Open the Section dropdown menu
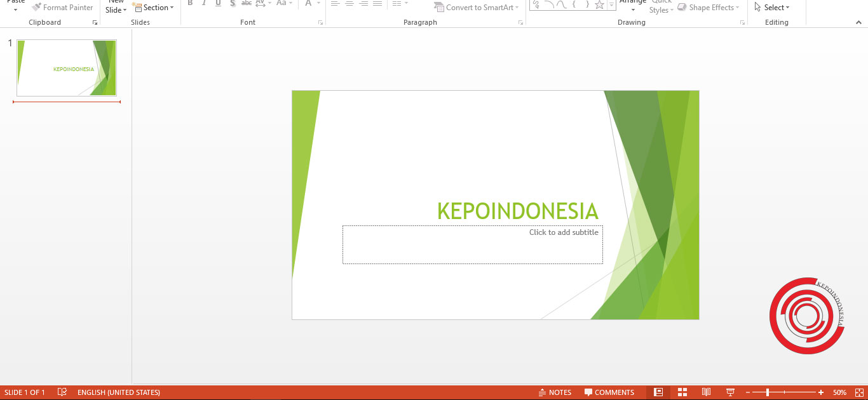This screenshot has height=400, width=868. coord(153,8)
